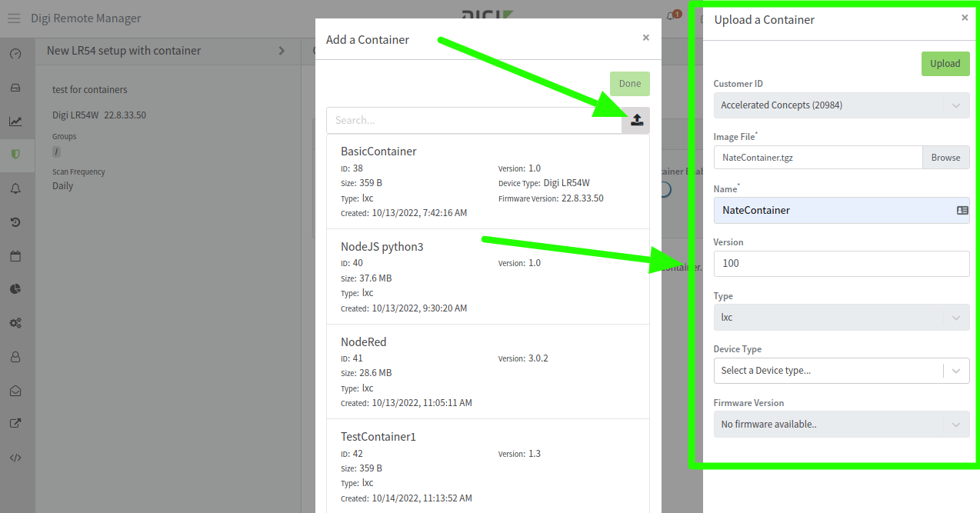This screenshot has width=980, height=513.
Task: Open the external link icon in sidebar
Action: tap(15, 423)
